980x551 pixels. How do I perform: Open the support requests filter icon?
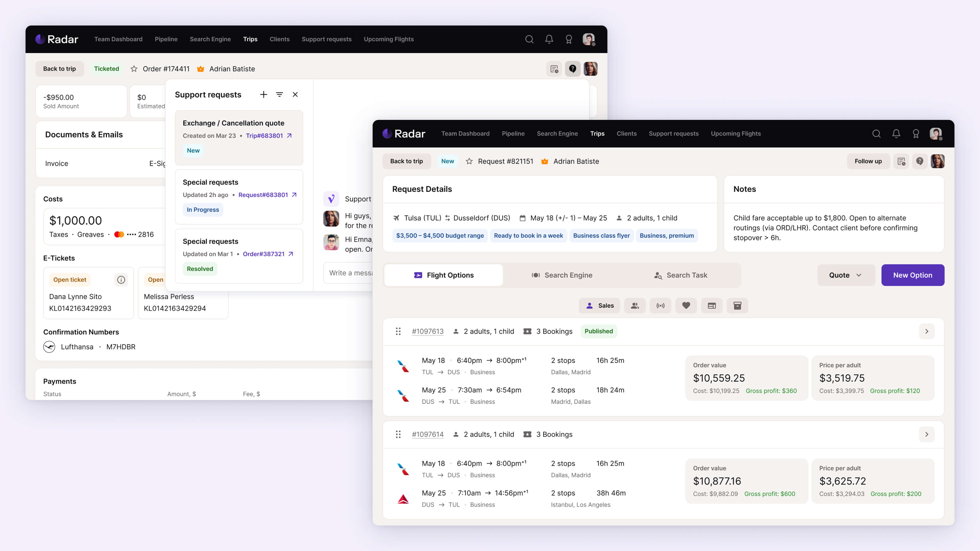(x=279, y=94)
